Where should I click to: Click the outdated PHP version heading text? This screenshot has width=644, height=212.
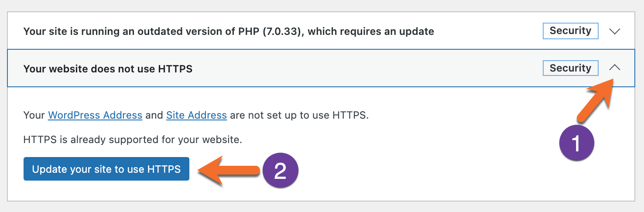(228, 31)
